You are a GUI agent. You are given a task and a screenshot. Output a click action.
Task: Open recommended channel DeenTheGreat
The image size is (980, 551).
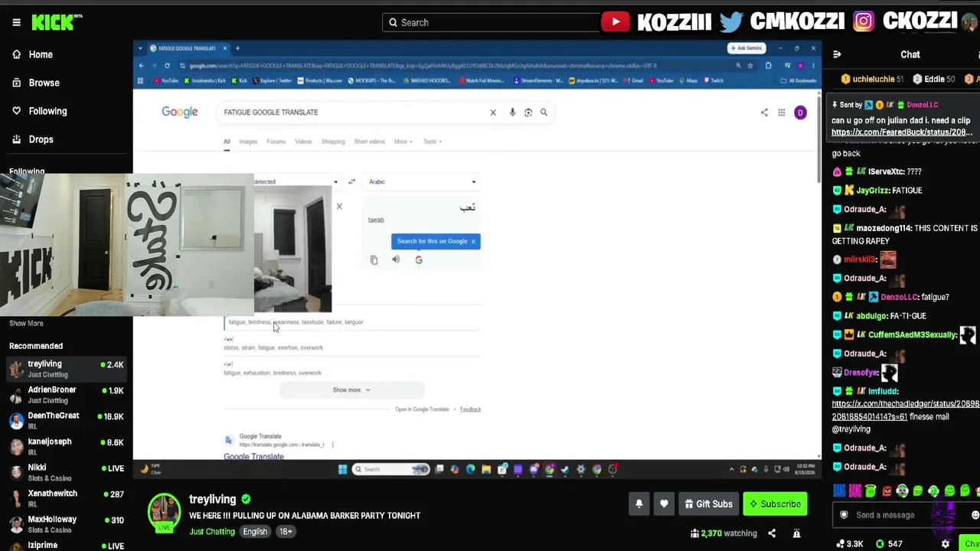[67, 421]
